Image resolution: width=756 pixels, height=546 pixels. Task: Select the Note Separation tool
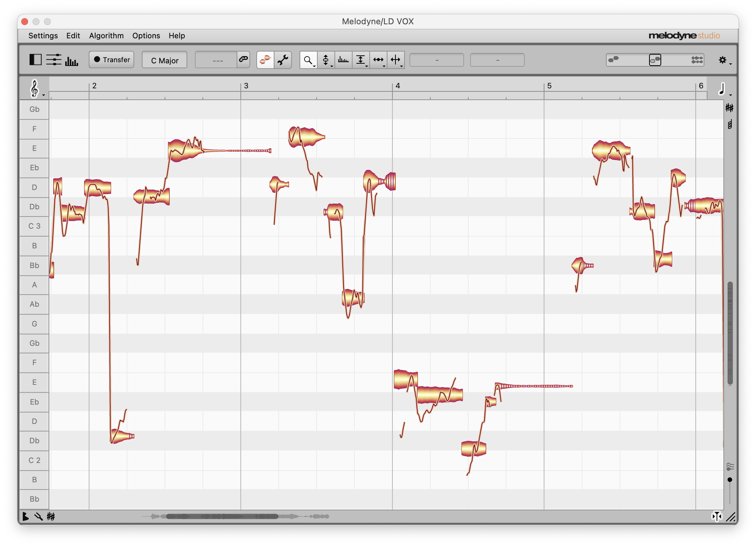point(395,60)
